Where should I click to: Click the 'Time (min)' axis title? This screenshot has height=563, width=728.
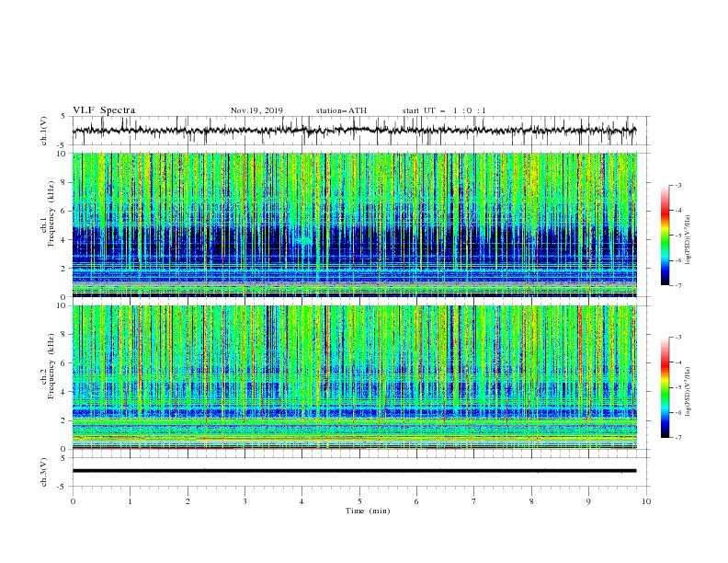pyautogui.click(x=368, y=511)
